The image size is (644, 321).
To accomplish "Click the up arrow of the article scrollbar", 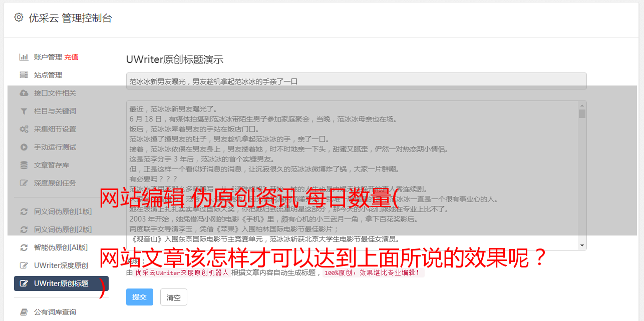I will pyautogui.click(x=582, y=105).
